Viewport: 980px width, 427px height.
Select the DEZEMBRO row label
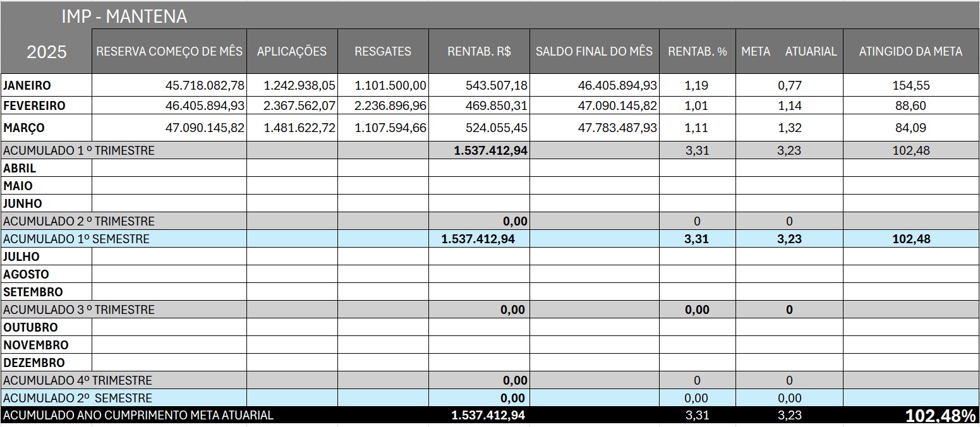34,363
